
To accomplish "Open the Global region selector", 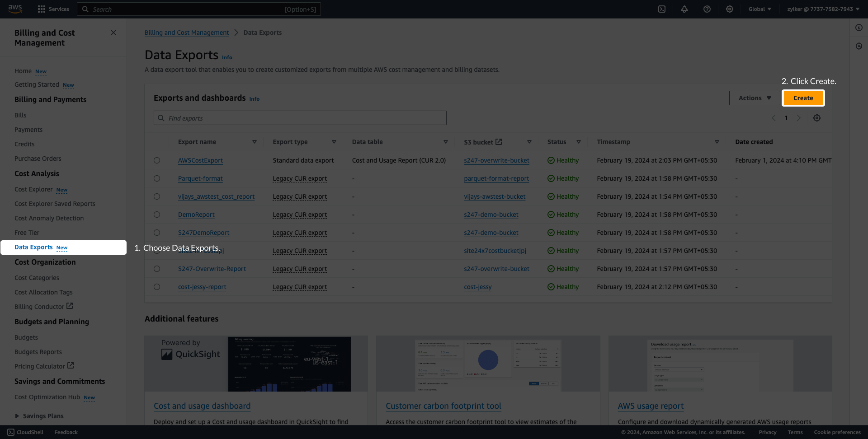I will tap(759, 9).
